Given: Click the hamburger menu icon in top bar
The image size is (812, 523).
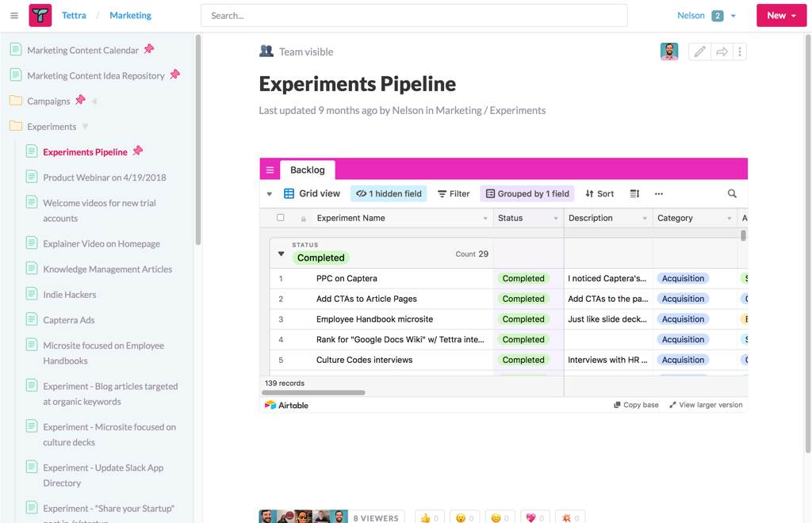Looking at the screenshot, I should tap(14, 16).
